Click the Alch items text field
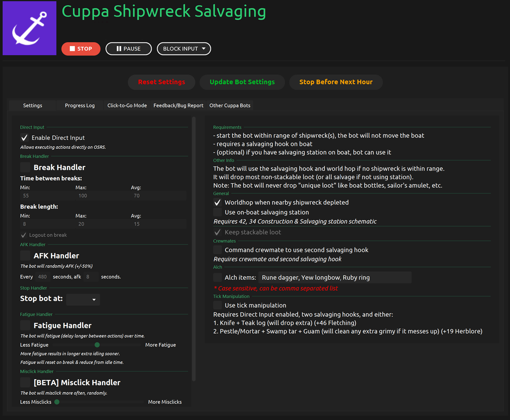The width and height of the screenshot is (510, 420). click(x=334, y=278)
